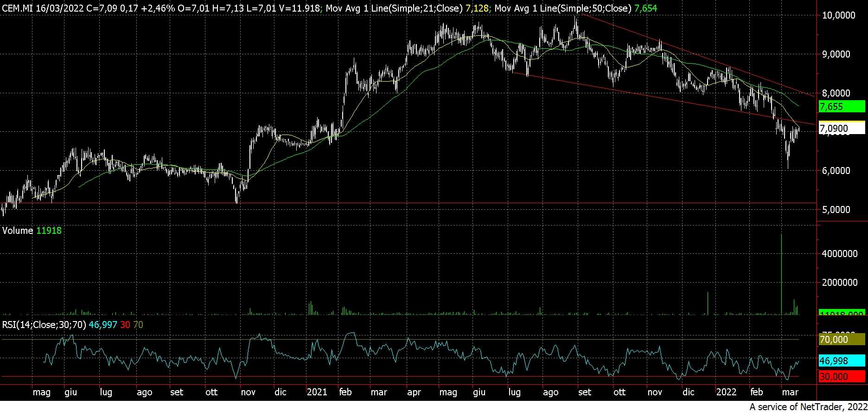Image resolution: width=868 pixels, height=412 pixels.
Task: Click the Mov Avg (Simple;50;Close) label
Action: (562, 8)
